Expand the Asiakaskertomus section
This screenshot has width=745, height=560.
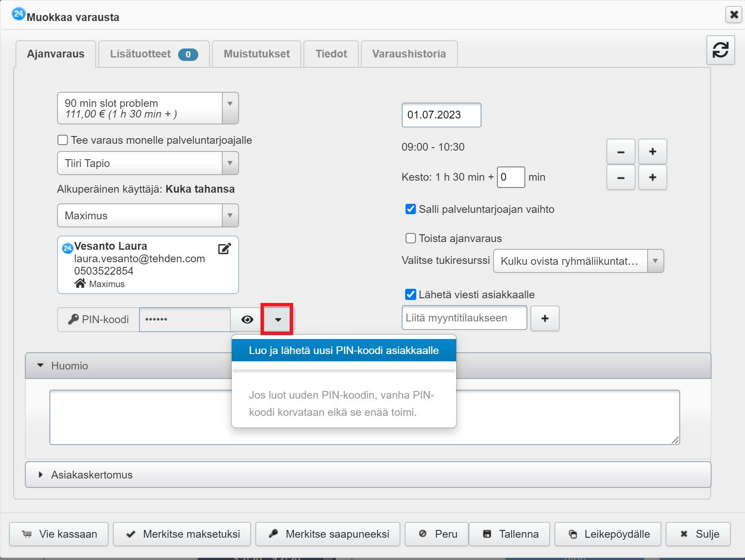[x=92, y=475]
